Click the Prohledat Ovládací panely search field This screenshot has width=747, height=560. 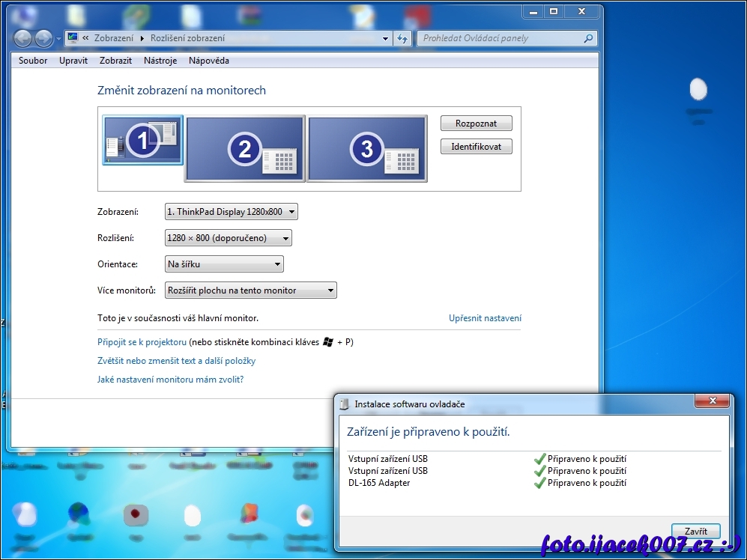pyautogui.click(x=498, y=38)
